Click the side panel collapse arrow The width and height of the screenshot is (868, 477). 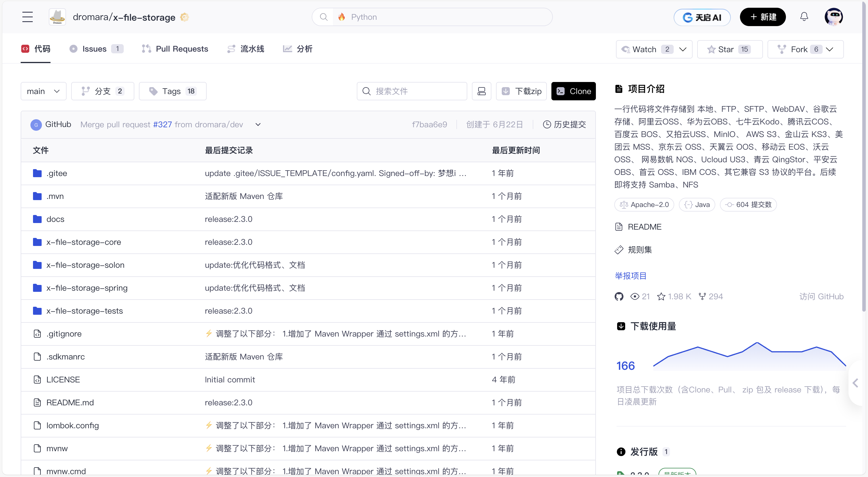point(855,383)
